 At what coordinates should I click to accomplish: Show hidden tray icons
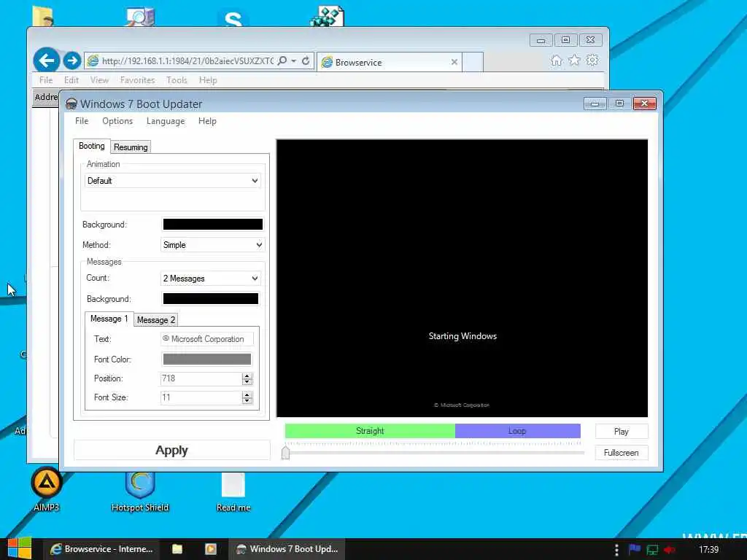pyautogui.click(x=616, y=550)
